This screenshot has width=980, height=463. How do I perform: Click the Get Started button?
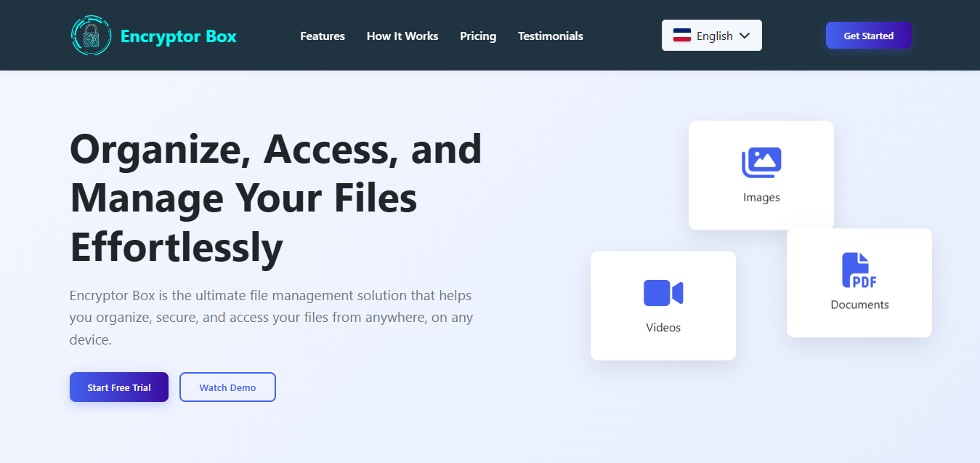pyautogui.click(x=868, y=35)
